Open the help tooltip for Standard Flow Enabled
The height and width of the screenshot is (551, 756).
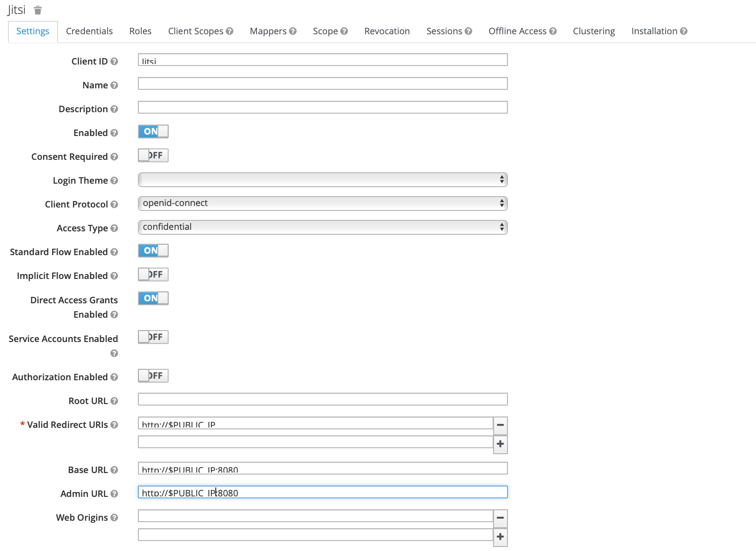click(x=115, y=252)
